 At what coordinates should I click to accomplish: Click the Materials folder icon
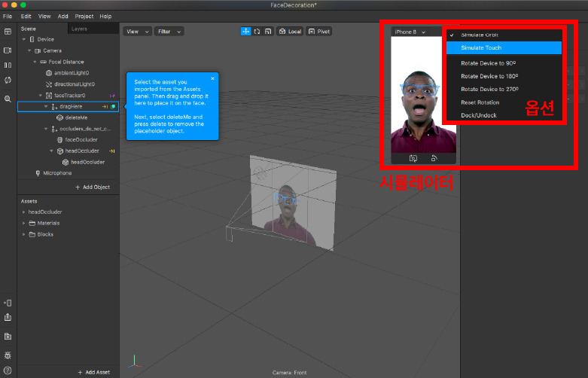(32, 223)
